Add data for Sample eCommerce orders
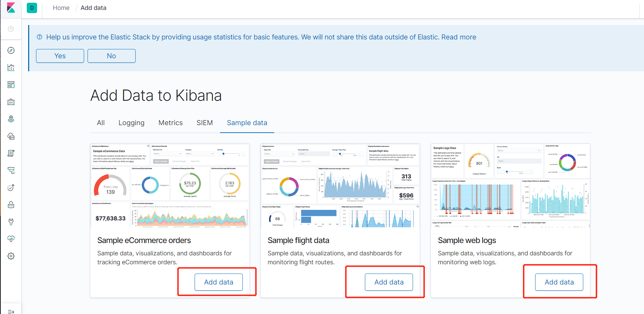 coord(219,282)
